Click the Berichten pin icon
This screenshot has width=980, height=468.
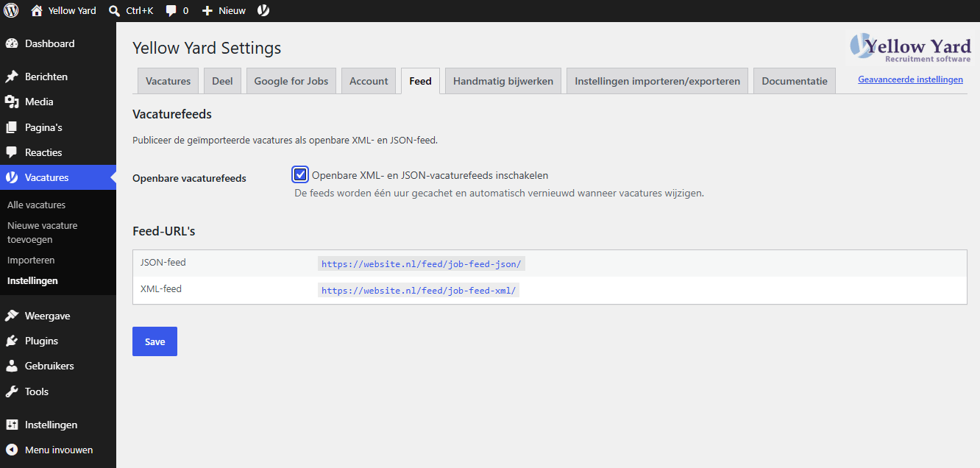point(12,77)
